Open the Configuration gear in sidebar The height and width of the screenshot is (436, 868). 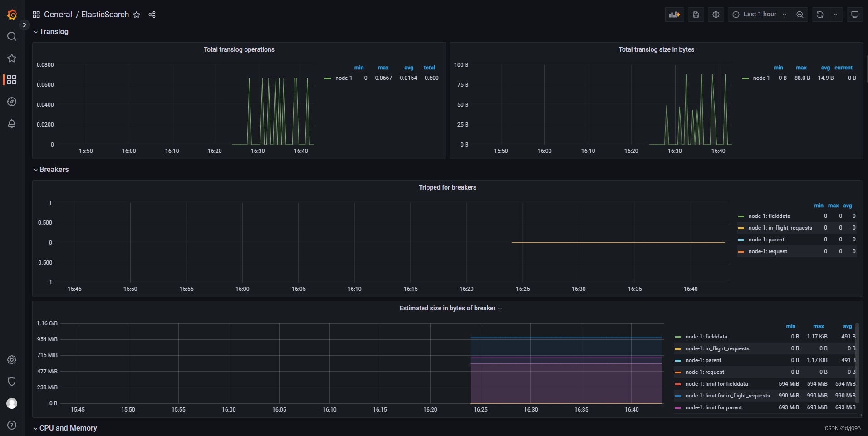tap(12, 360)
